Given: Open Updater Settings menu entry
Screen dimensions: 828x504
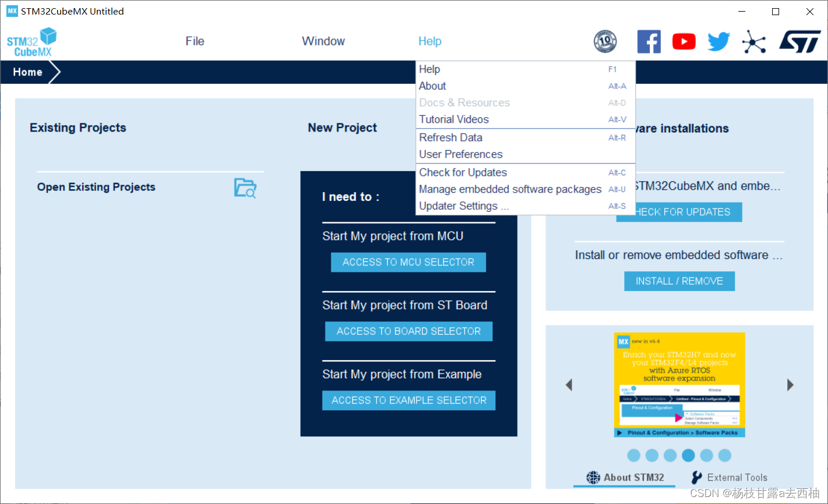Looking at the screenshot, I should pos(525,206).
